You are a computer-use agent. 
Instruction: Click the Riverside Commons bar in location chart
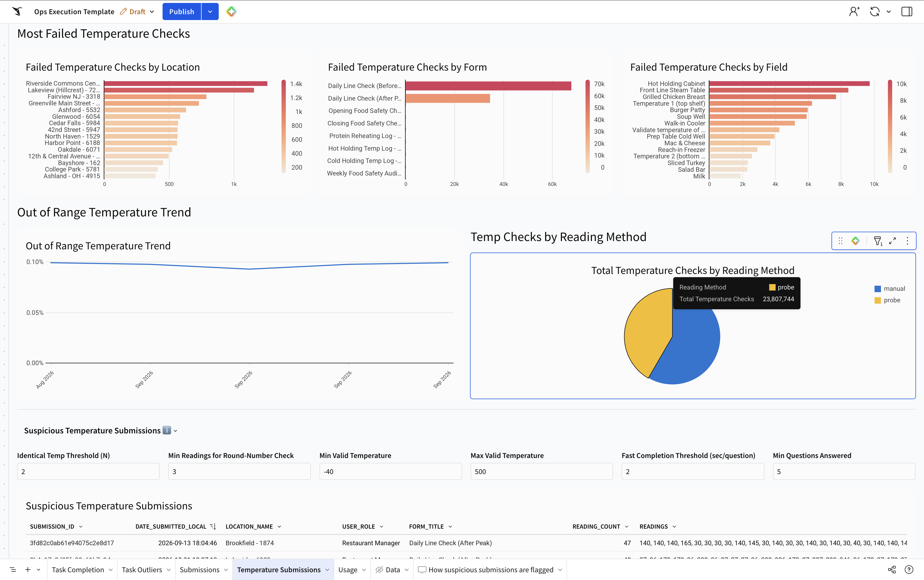[186, 83]
